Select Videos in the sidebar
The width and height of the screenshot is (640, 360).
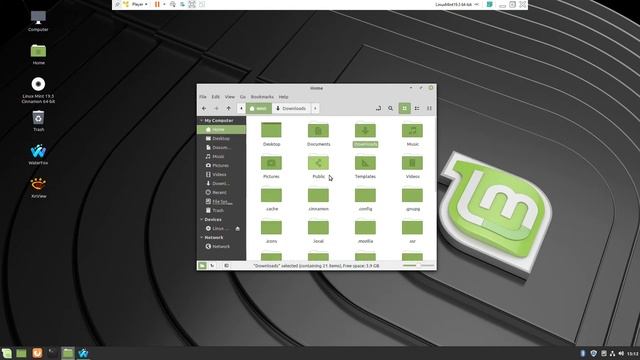pyautogui.click(x=221, y=174)
